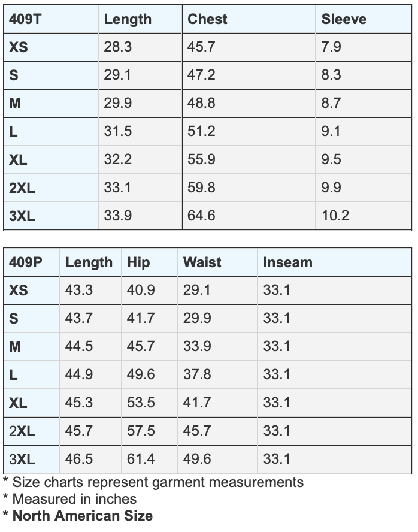Click the Hip column header
This screenshot has height=532, width=418.
coord(138,262)
